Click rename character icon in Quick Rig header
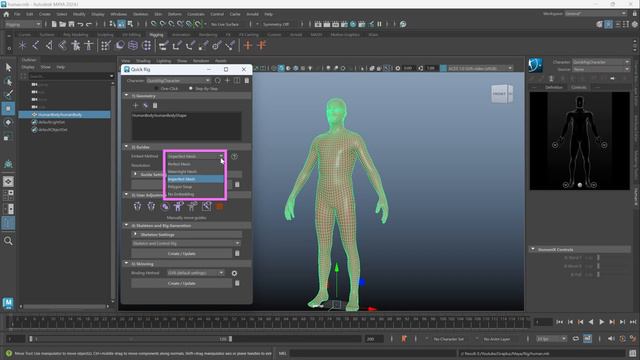Viewport: 640px width, 360px height. 237,81
